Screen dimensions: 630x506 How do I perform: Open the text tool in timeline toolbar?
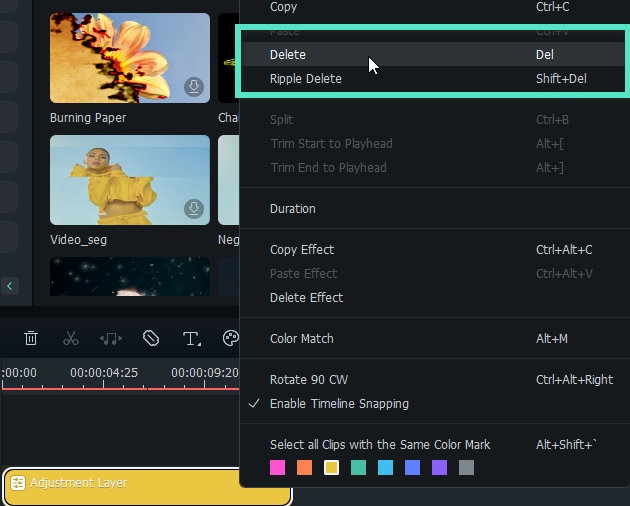coord(192,338)
